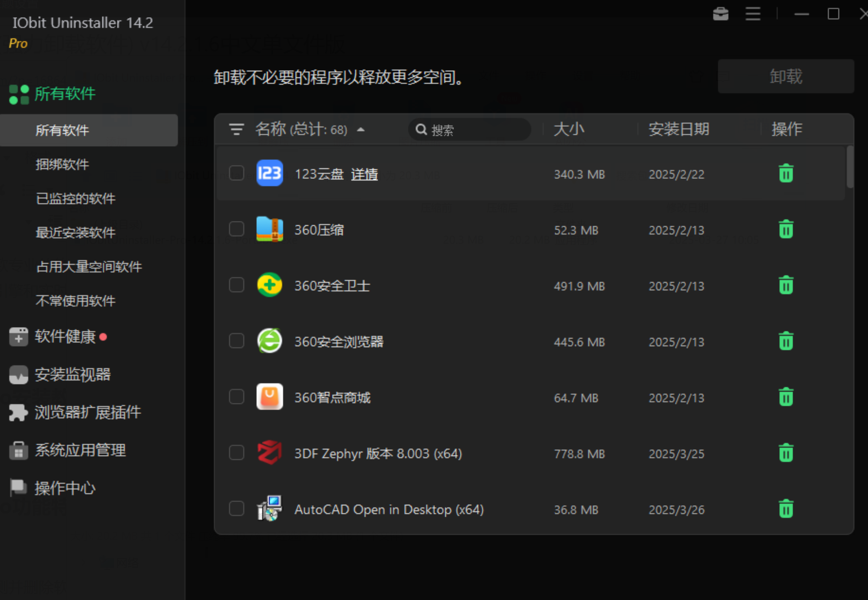Click the 系统应用管理 sidebar icon
Viewport: 868px width, 600px height.
click(18, 451)
